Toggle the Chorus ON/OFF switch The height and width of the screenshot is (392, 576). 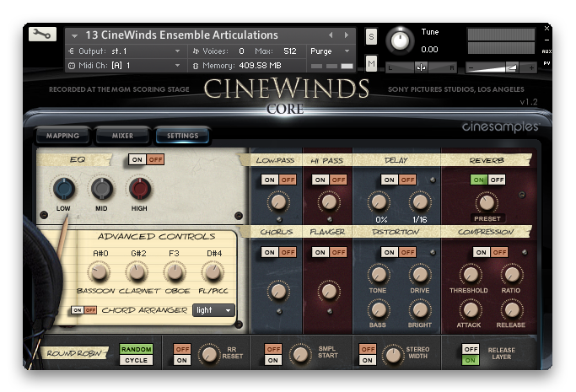(279, 252)
